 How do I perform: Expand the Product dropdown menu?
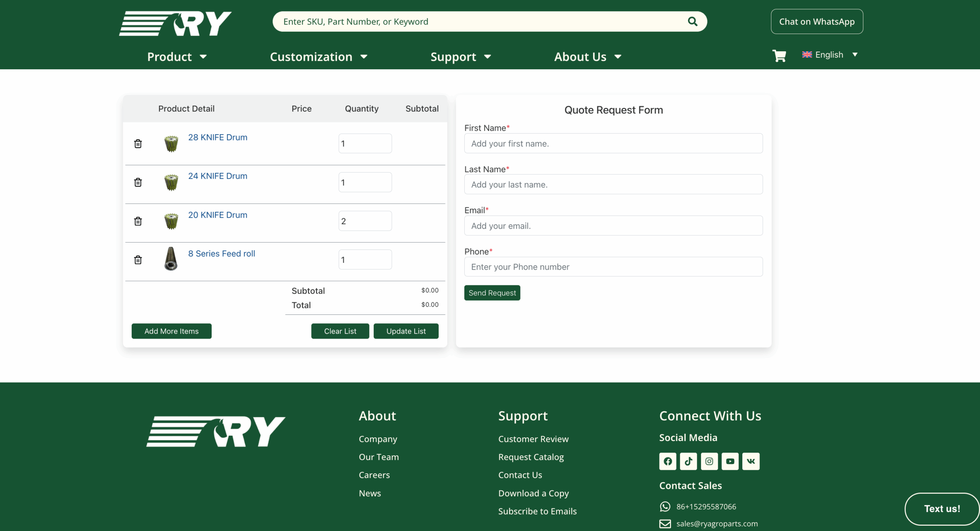click(x=177, y=57)
